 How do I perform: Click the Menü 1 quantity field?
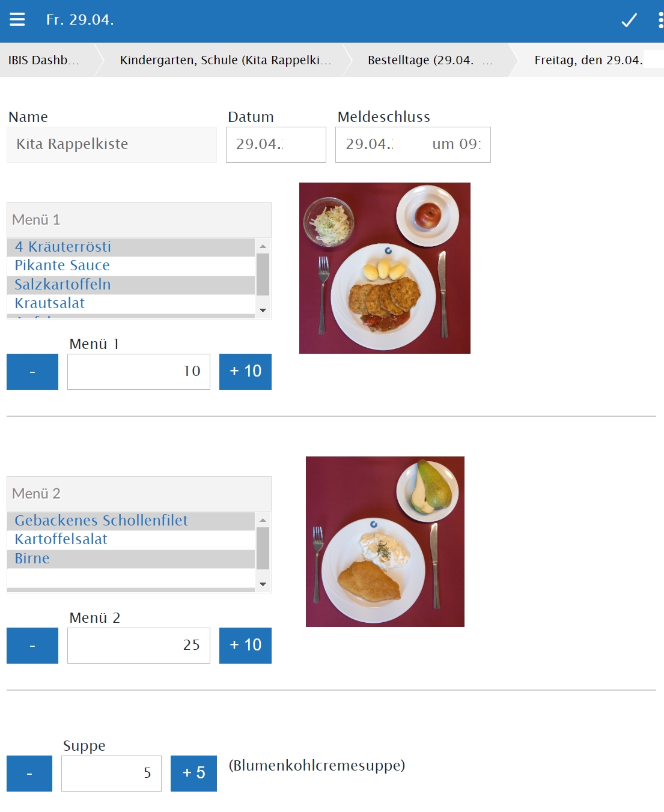click(139, 372)
